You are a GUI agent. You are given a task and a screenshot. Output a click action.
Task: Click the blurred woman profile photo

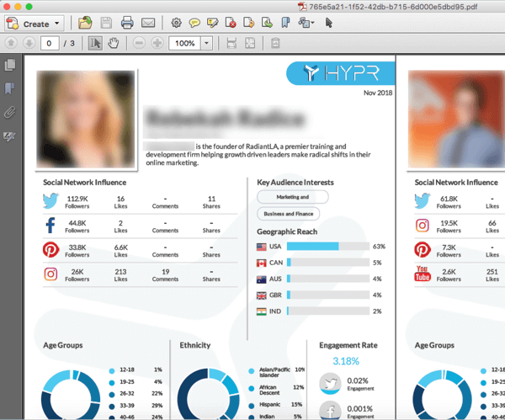(86, 120)
